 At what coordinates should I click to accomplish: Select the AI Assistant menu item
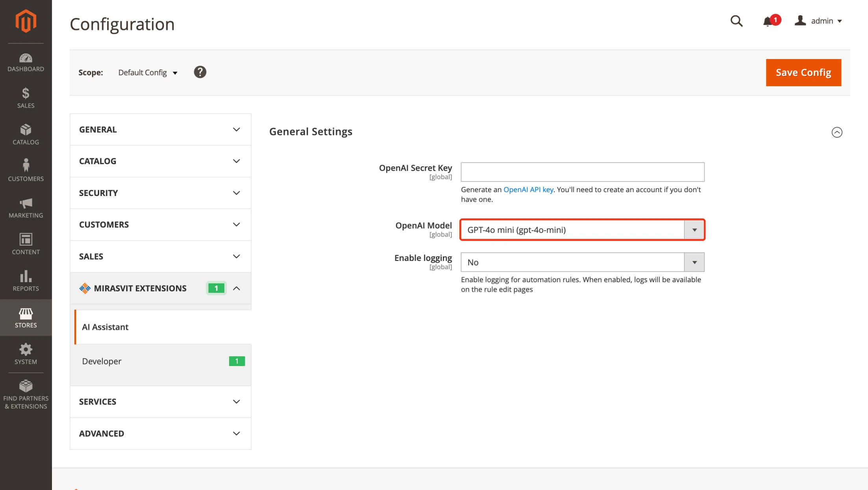(x=105, y=327)
